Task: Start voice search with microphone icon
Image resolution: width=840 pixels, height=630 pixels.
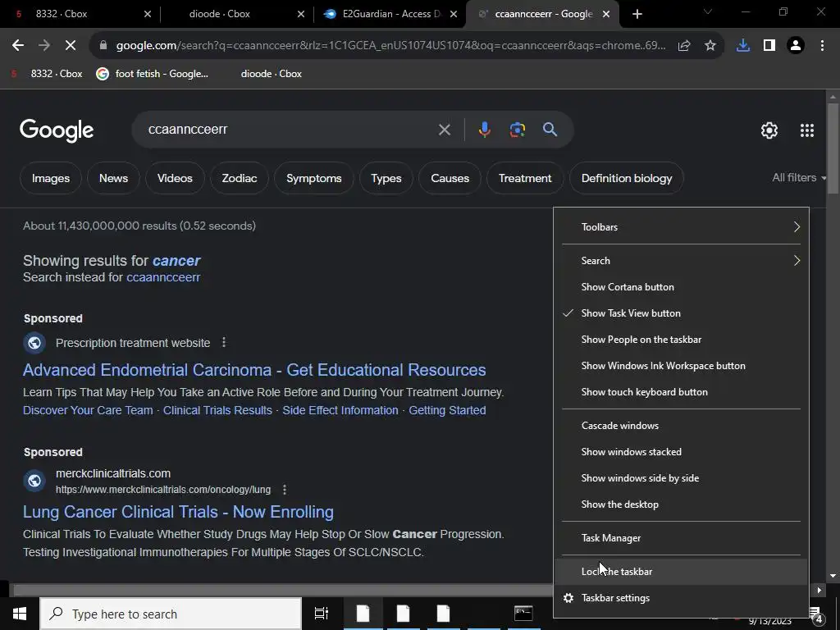Action: 484,130
